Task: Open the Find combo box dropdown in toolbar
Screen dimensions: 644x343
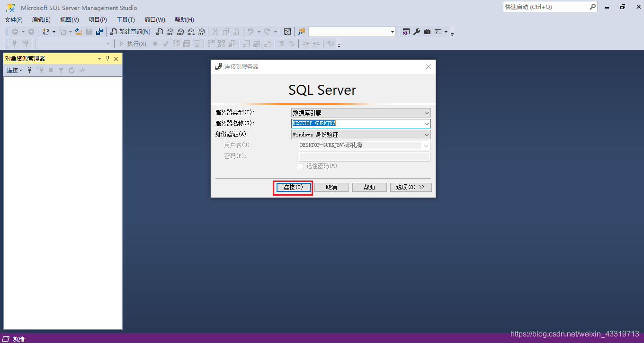Action: coord(393,32)
